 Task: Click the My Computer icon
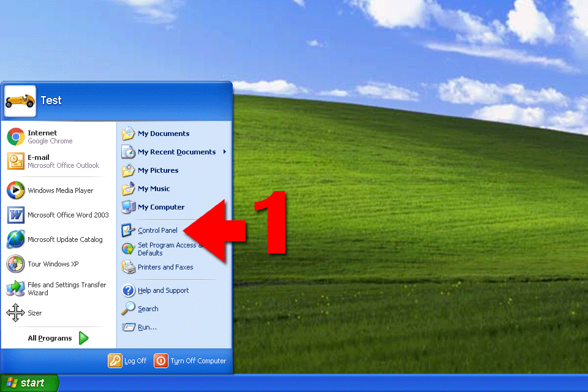click(x=129, y=207)
